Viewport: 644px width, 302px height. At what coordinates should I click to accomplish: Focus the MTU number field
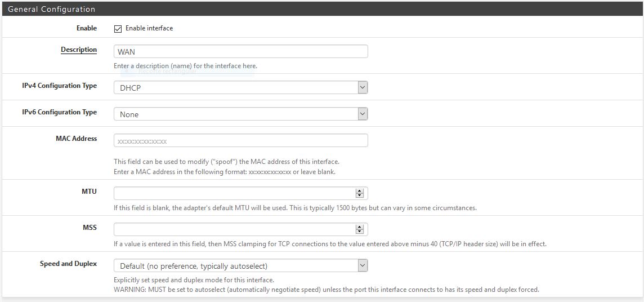[234, 193]
